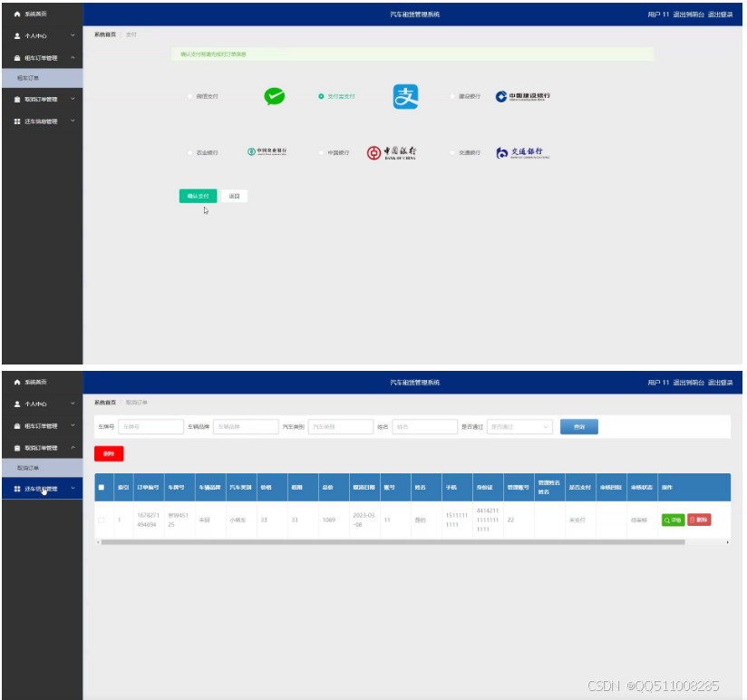Screen dimensions: 747x700
Task: Click the green WeChat Pay logo
Action: click(x=275, y=96)
